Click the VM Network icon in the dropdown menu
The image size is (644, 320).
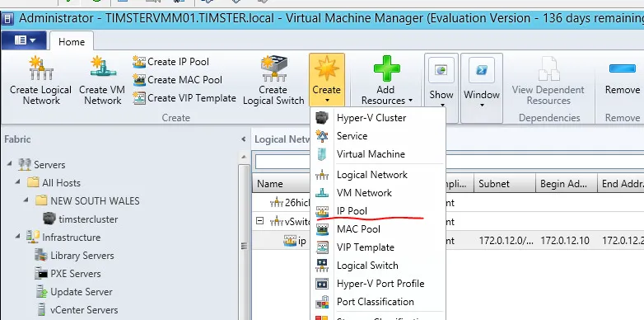[322, 193]
